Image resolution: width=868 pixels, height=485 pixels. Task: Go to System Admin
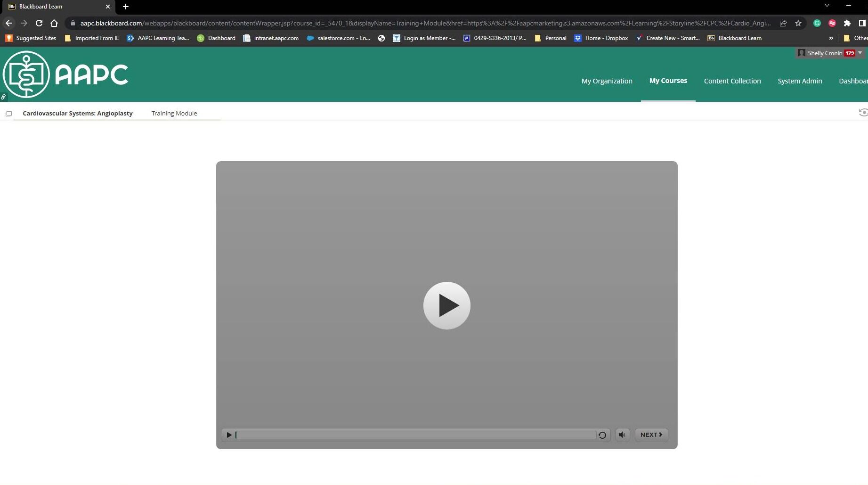pyautogui.click(x=800, y=81)
